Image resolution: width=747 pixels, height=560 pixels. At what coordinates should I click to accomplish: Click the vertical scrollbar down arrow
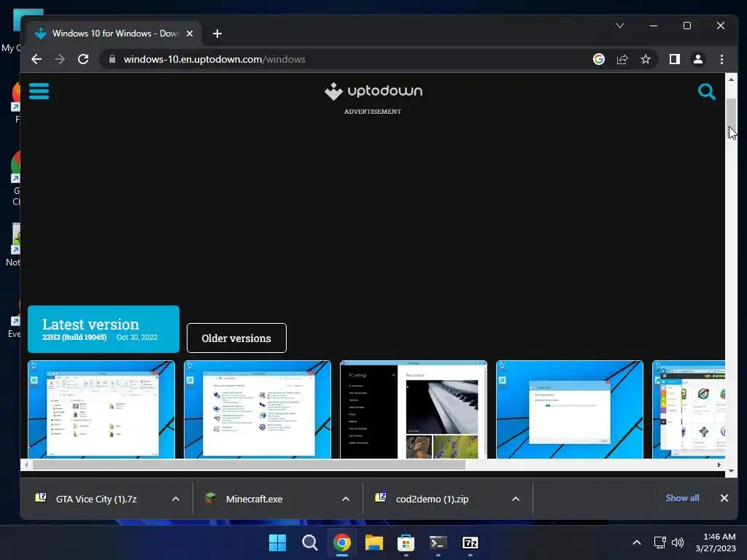pos(731,471)
